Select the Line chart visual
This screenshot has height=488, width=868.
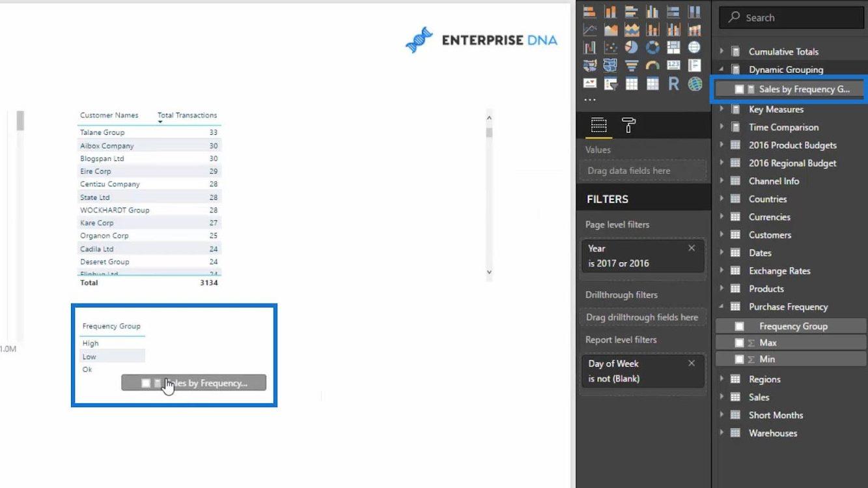tap(589, 29)
